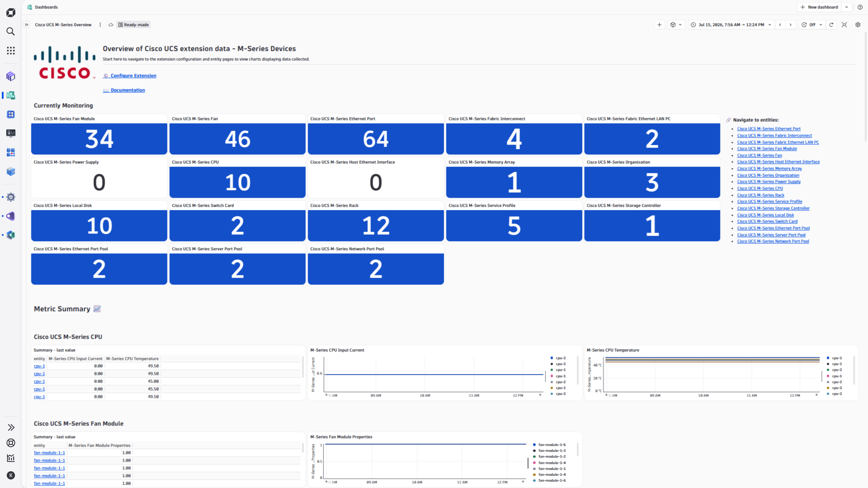Image resolution: width=868 pixels, height=488 pixels.
Task: Toggle fan-module-1-3 legend series
Action: pos(549,451)
